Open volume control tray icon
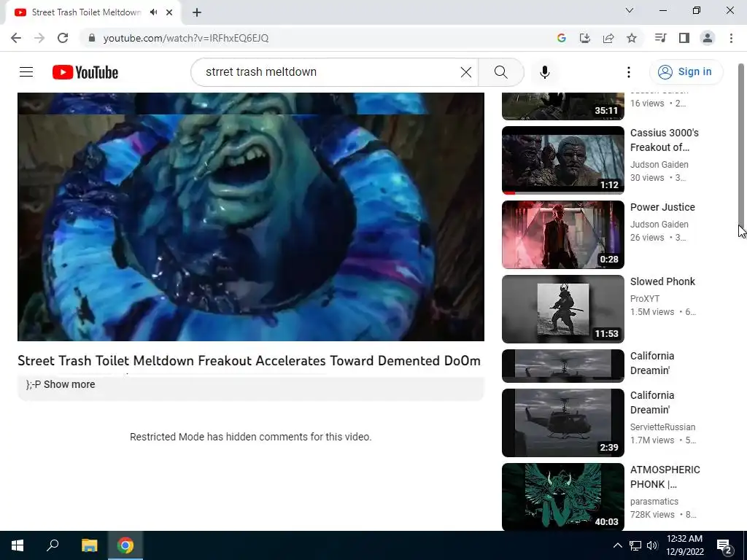Screen dimensions: 747x560 pyautogui.click(x=652, y=545)
